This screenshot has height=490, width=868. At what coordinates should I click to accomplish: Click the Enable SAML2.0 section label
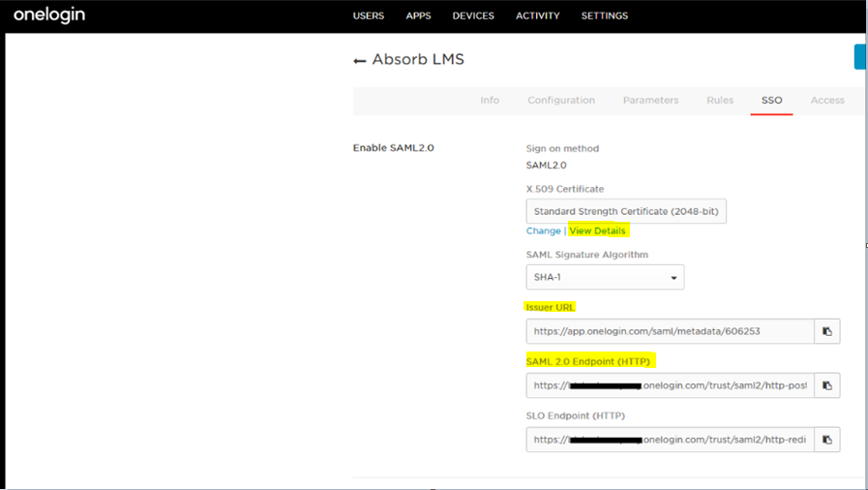pyautogui.click(x=394, y=148)
